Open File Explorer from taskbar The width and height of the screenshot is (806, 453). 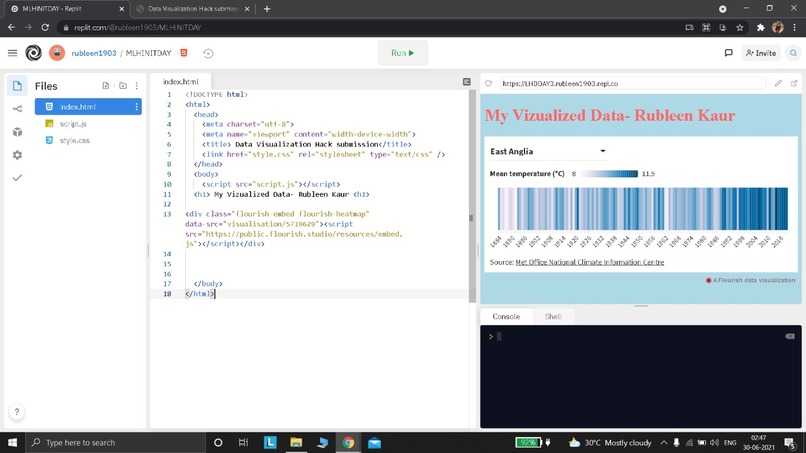click(x=296, y=442)
